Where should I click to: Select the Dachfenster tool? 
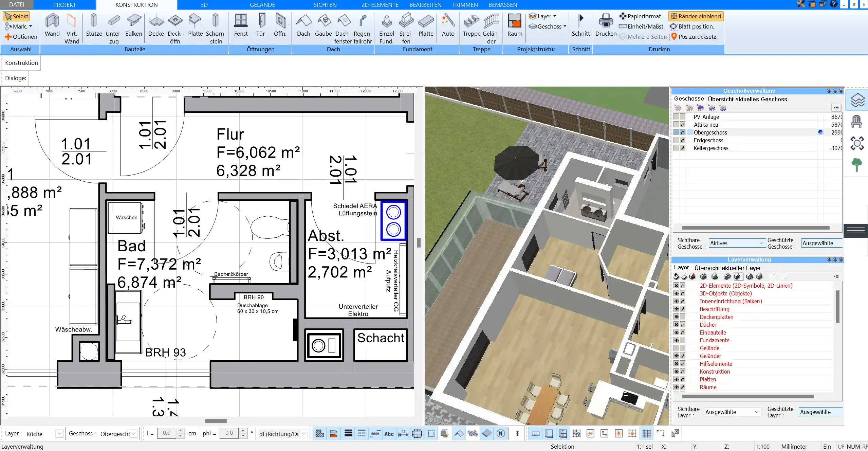click(343, 29)
